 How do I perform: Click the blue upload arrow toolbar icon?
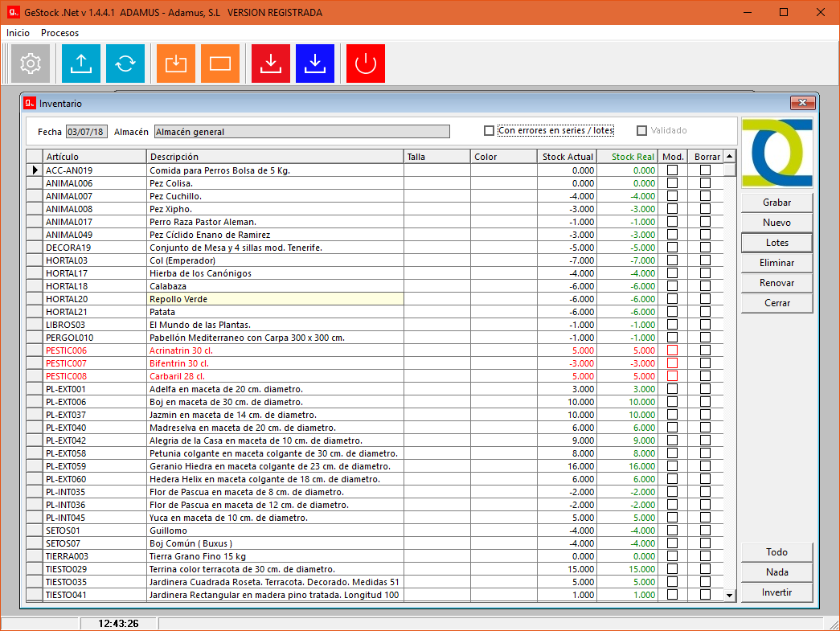point(81,64)
